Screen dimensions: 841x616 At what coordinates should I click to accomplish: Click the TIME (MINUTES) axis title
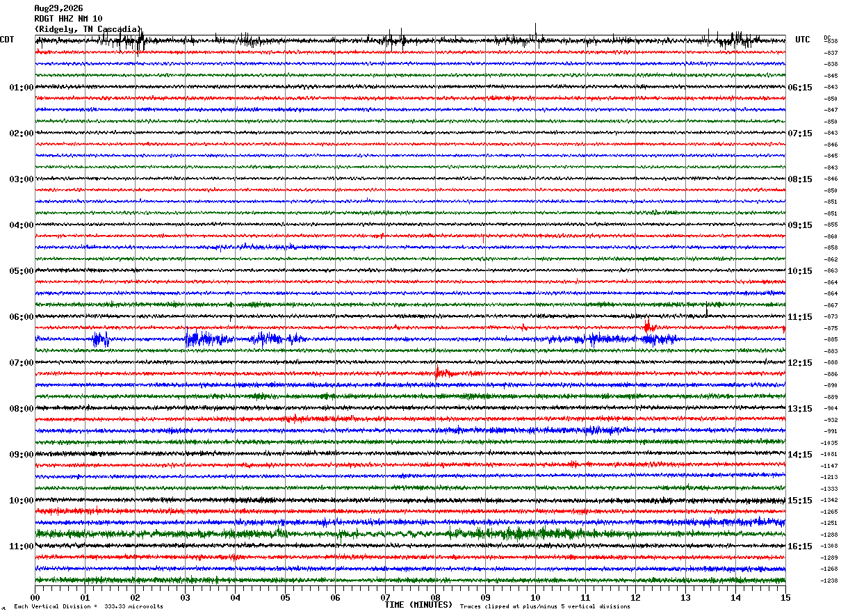coord(418,605)
